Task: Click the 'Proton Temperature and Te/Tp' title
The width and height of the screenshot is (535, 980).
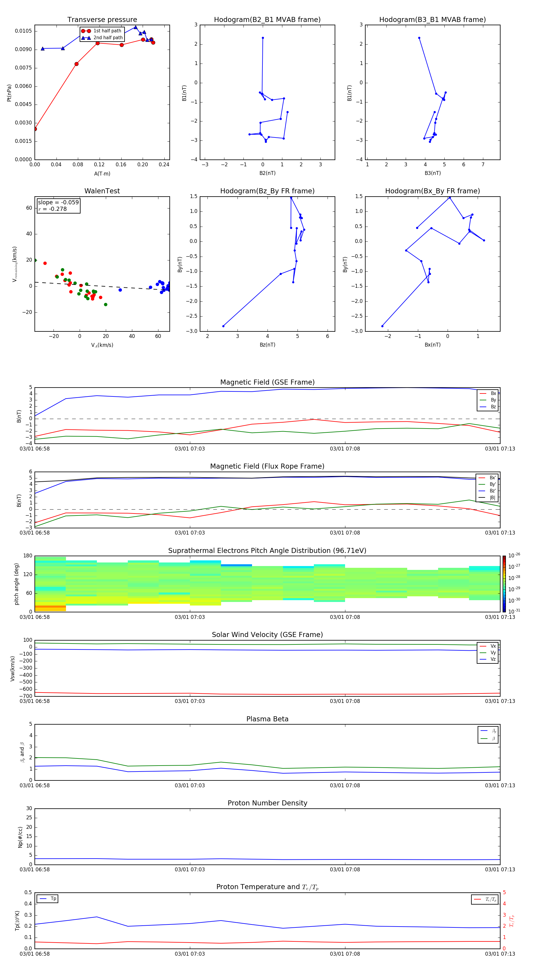Action: (267, 887)
